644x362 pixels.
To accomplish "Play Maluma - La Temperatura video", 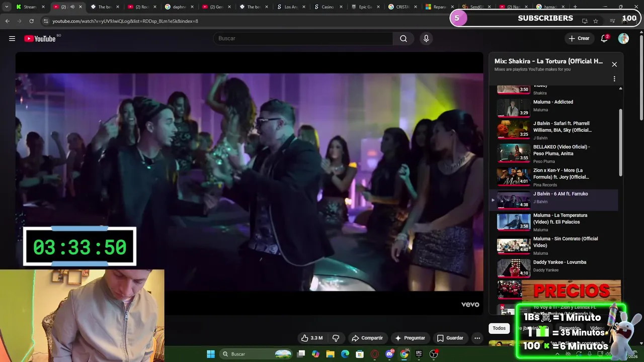I will [x=553, y=222].
